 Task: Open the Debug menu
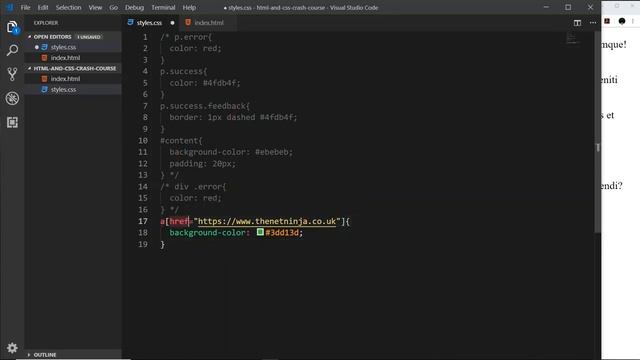point(134,7)
